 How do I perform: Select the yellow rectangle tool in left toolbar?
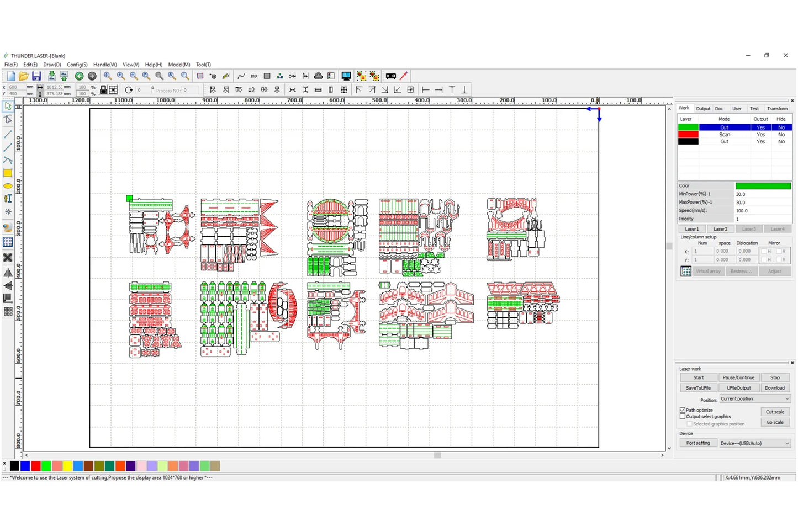(x=8, y=173)
